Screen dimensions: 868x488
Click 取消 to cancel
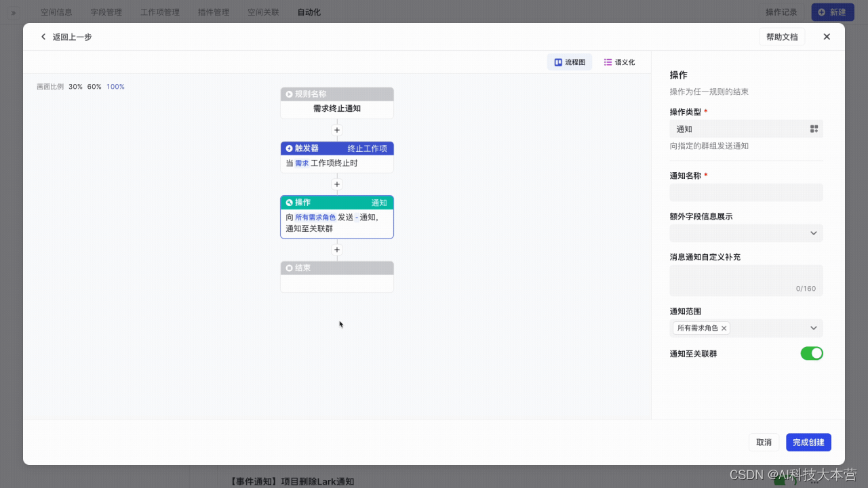point(764,442)
